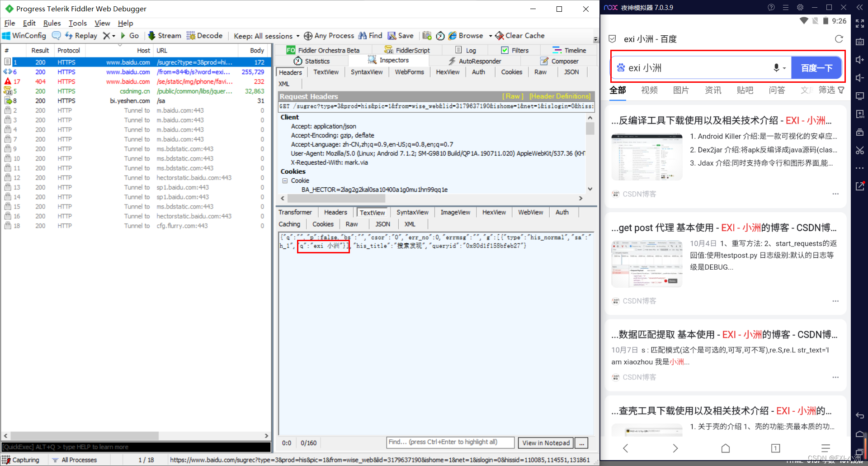Collapse the Cookie tree node

point(285,181)
